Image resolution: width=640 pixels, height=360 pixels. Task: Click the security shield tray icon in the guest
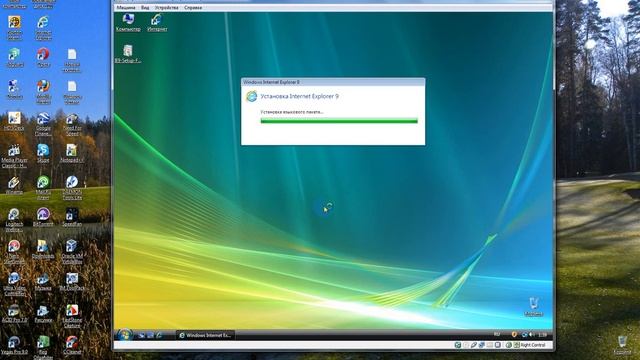point(514,335)
